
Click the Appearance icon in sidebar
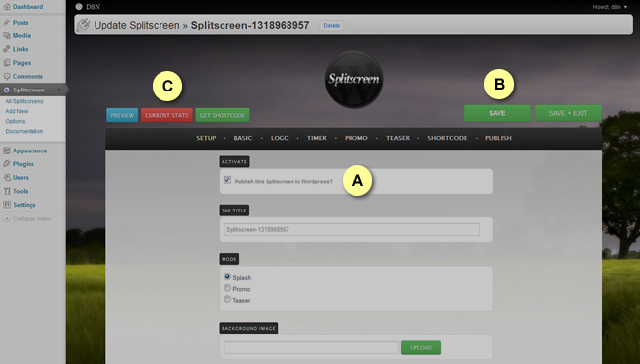point(7,151)
